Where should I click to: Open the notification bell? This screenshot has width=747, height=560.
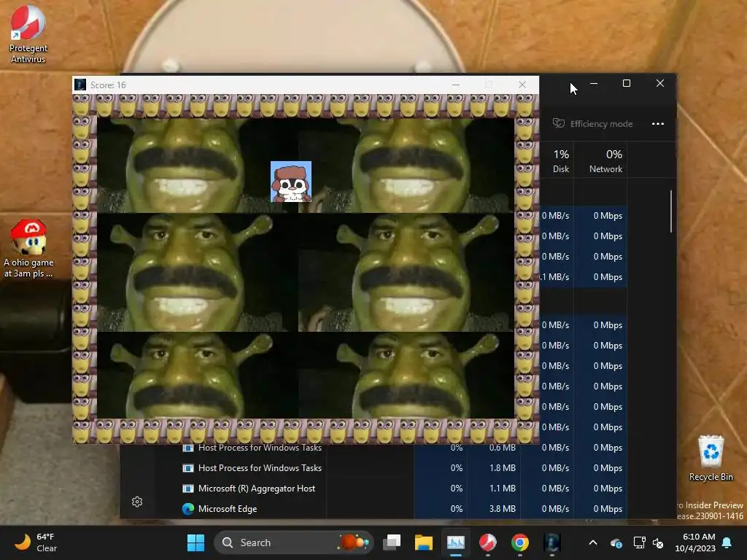click(x=727, y=542)
